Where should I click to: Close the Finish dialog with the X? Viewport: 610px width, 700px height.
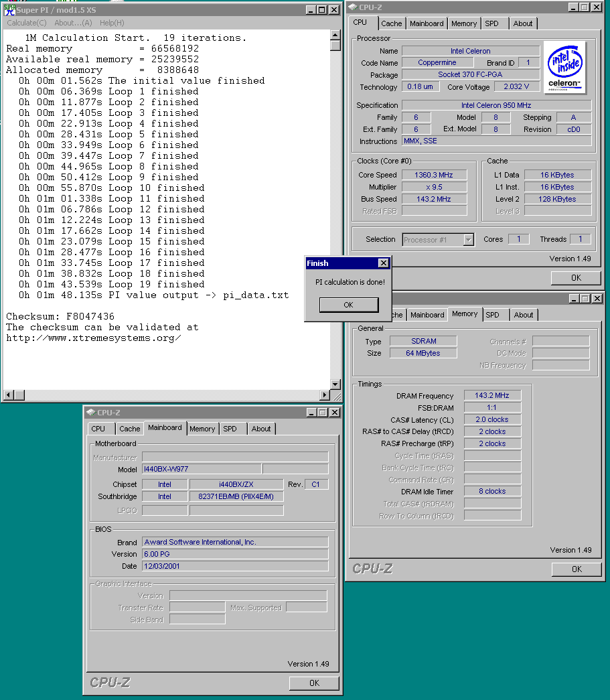(x=383, y=263)
